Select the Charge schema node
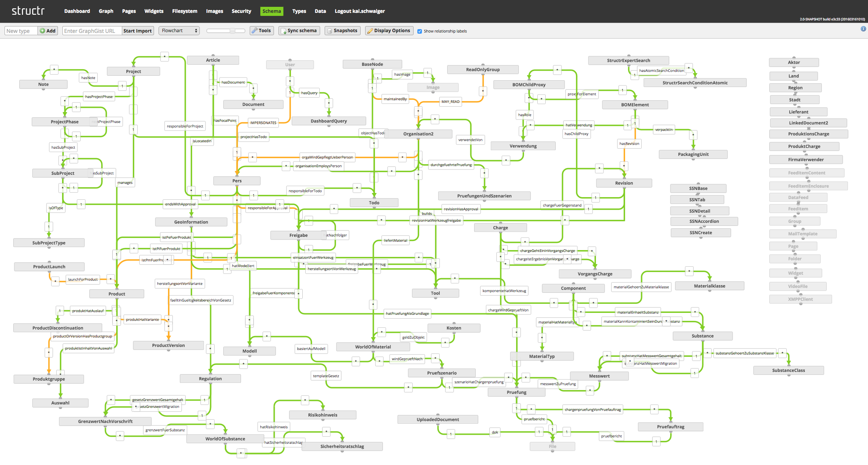Screen dimensions: 868x465 click(x=501, y=227)
